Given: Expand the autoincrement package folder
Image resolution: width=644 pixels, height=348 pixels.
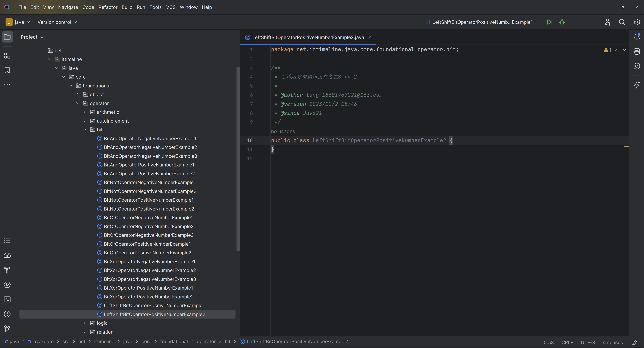Looking at the screenshot, I should 85,121.
